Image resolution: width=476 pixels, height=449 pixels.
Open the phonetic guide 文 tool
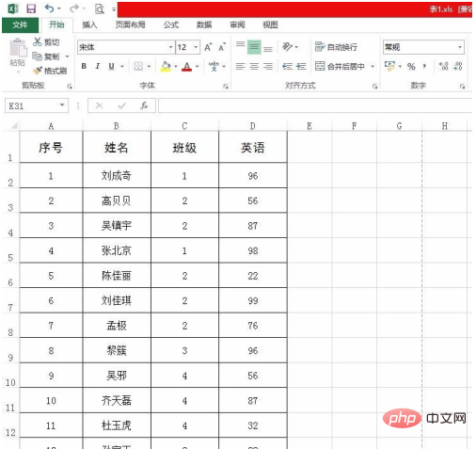coord(214,66)
